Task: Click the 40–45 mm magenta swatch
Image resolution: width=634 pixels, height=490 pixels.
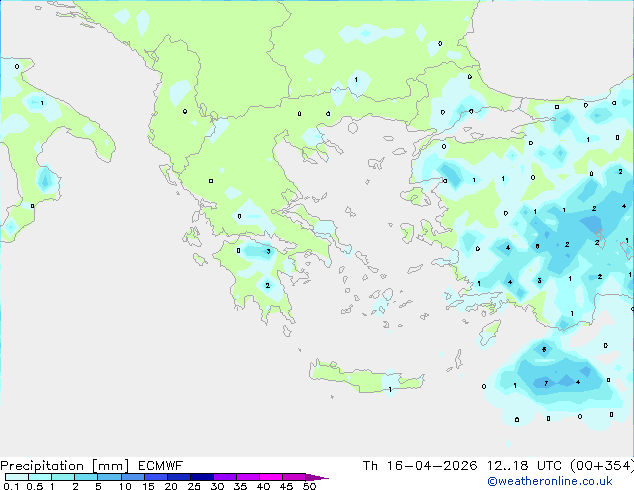Action: point(271,477)
